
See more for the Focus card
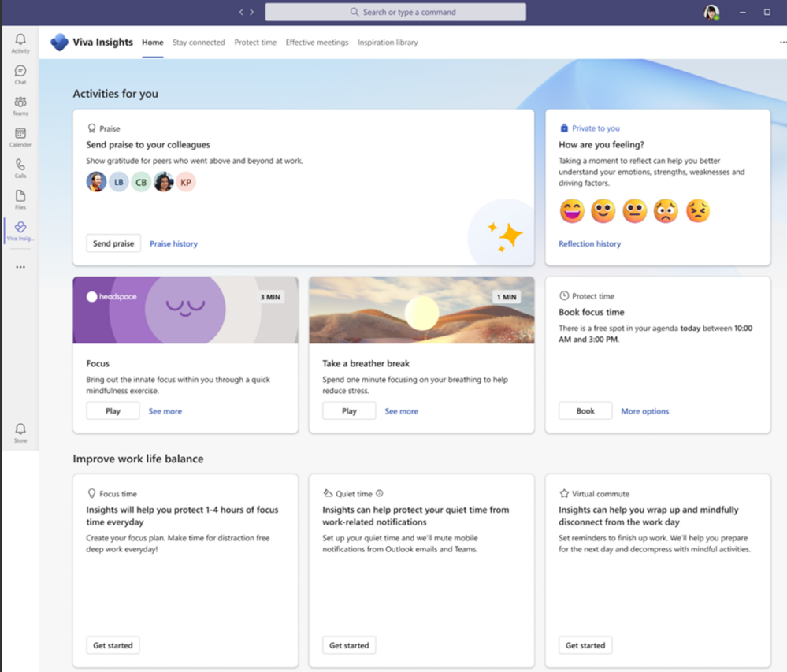pyautogui.click(x=165, y=411)
